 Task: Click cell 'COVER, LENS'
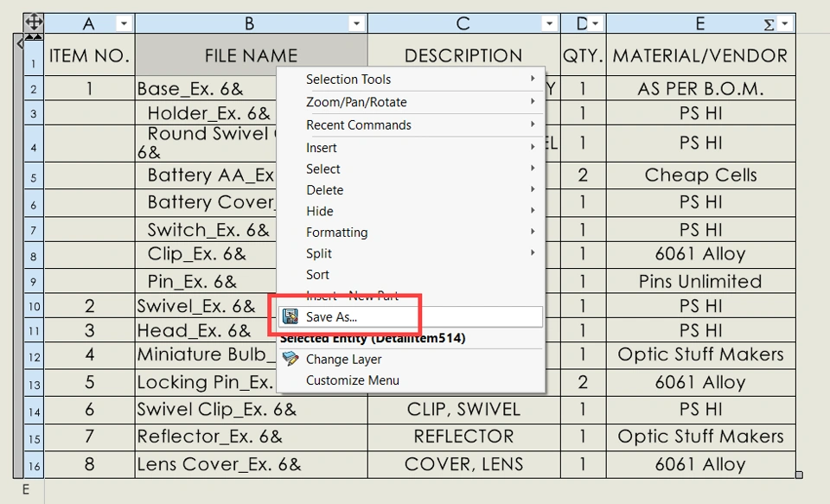pos(463,464)
